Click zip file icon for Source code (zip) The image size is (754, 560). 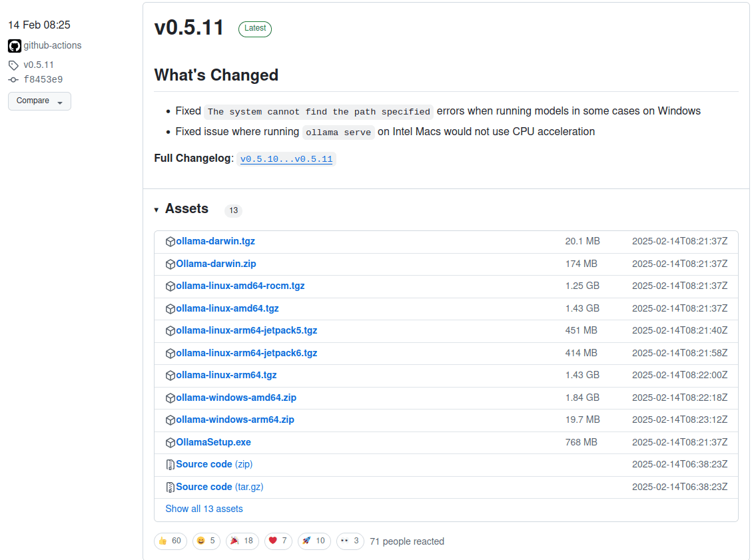point(171,465)
